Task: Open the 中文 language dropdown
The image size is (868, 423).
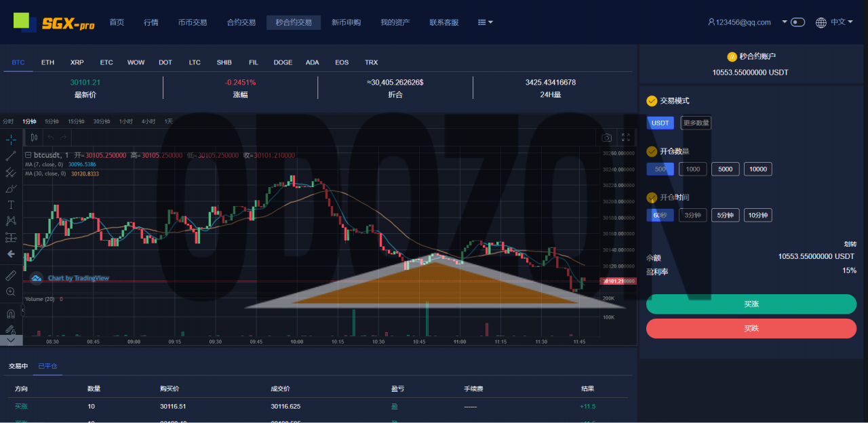Action: [x=842, y=22]
